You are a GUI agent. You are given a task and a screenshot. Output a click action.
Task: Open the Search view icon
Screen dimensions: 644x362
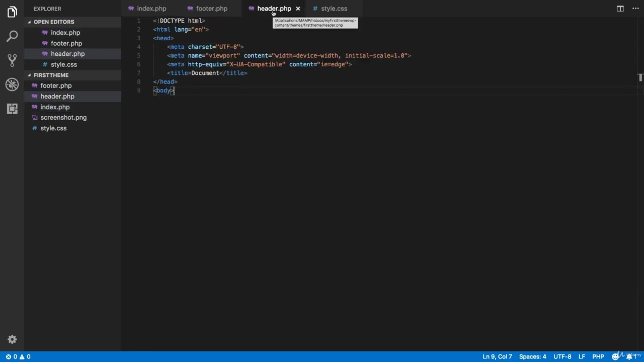(12, 36)
